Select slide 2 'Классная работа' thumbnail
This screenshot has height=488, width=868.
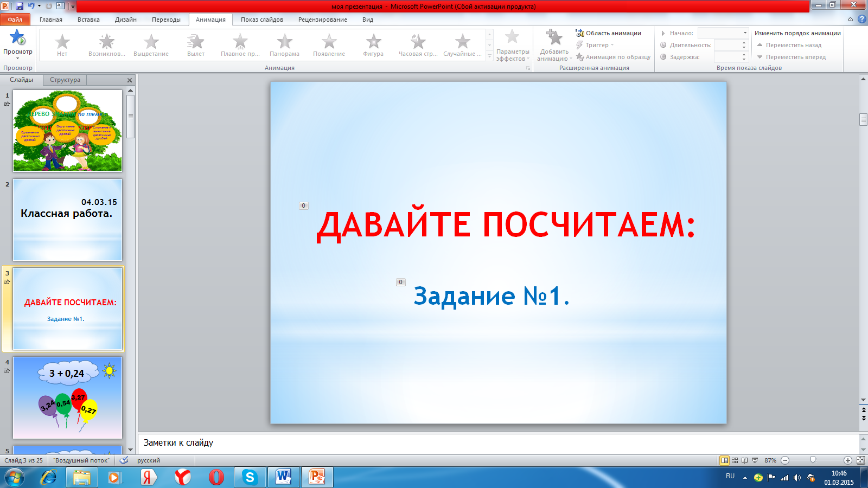pos(68,220)
